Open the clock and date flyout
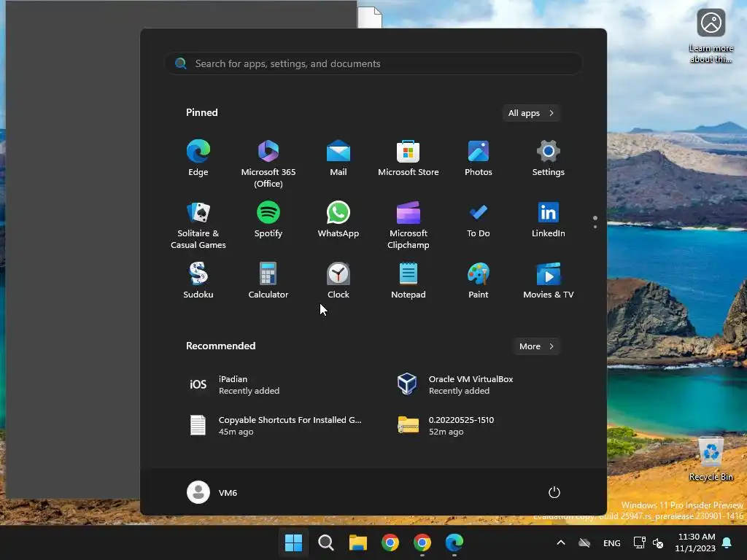 [695, 542]
